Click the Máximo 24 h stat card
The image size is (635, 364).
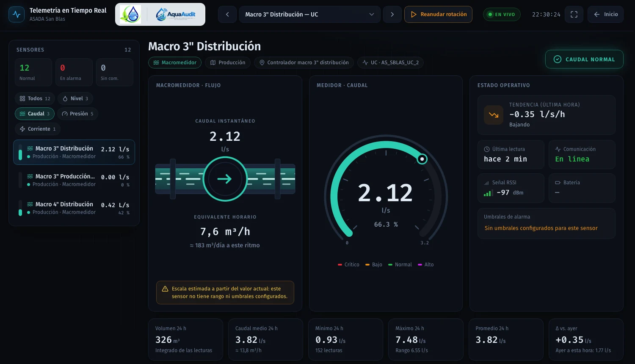[426, 339]
